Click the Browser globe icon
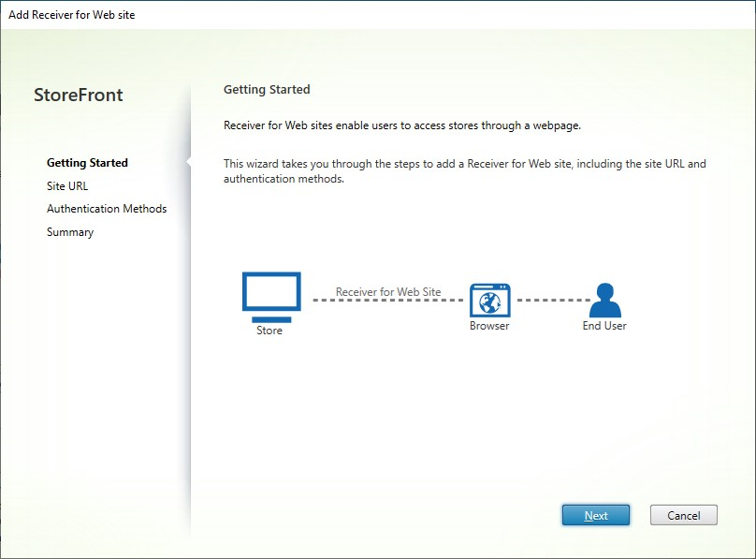This screenshot has height=559, width=756. click(490, 300)
